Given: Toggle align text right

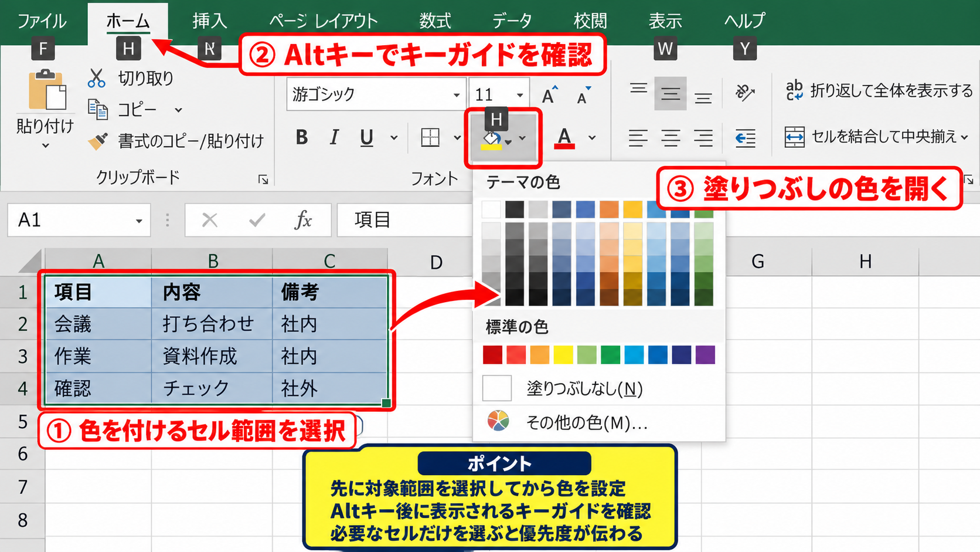Looking at the screenshot, I should (x=703, y=138).
